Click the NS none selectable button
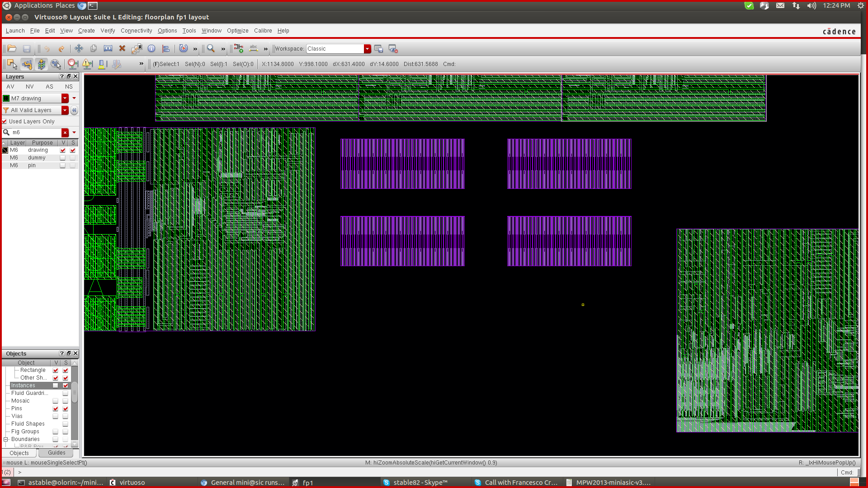Image resolution: width=868 pixels, height=488 pixels. tap(69, 87)
